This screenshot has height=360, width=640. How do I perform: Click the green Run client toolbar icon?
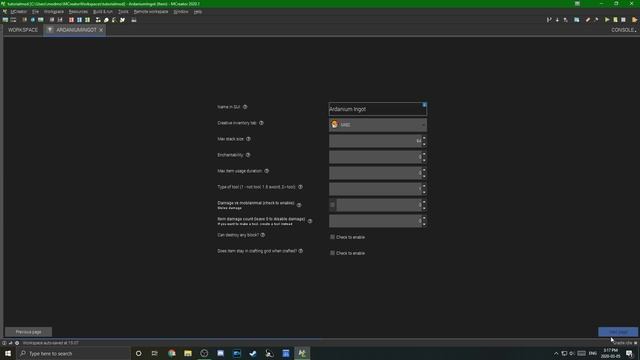click(x=607, y=20)
